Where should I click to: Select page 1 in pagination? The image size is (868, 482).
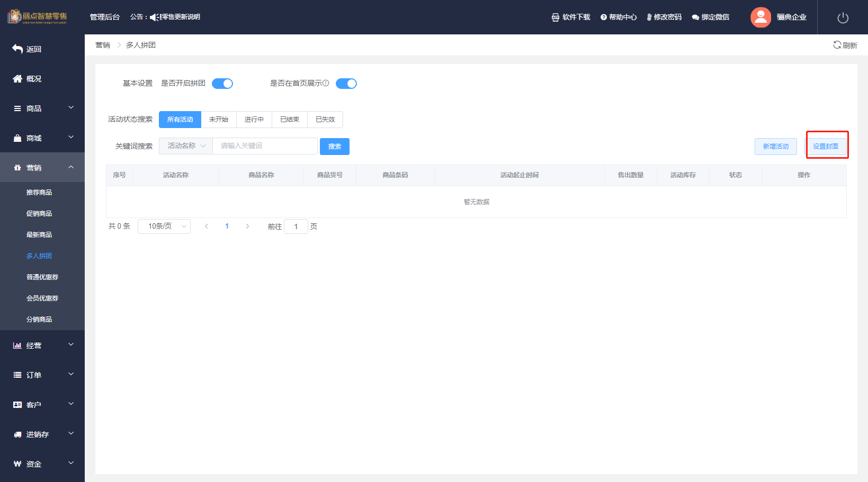(227, 226)
